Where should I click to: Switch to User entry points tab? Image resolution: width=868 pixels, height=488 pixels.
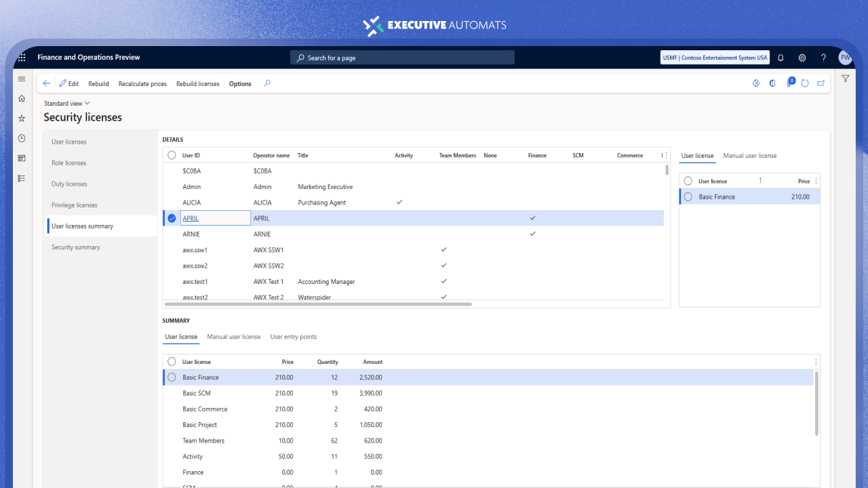tap(294, 337)
